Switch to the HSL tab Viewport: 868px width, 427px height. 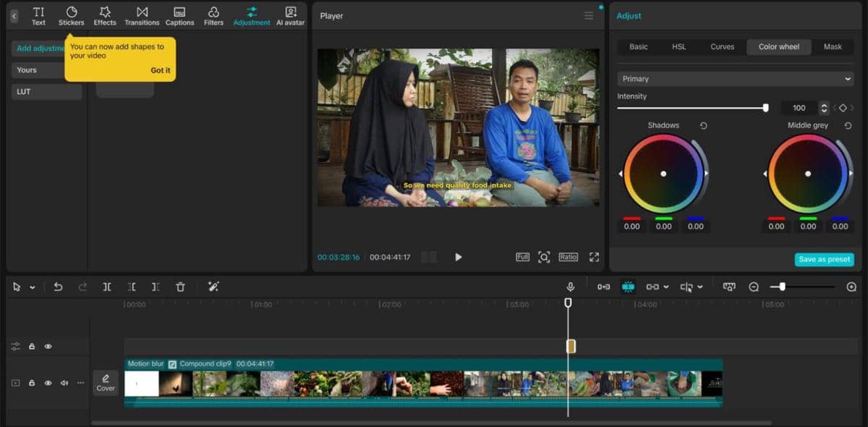click(x=678, y=46)
